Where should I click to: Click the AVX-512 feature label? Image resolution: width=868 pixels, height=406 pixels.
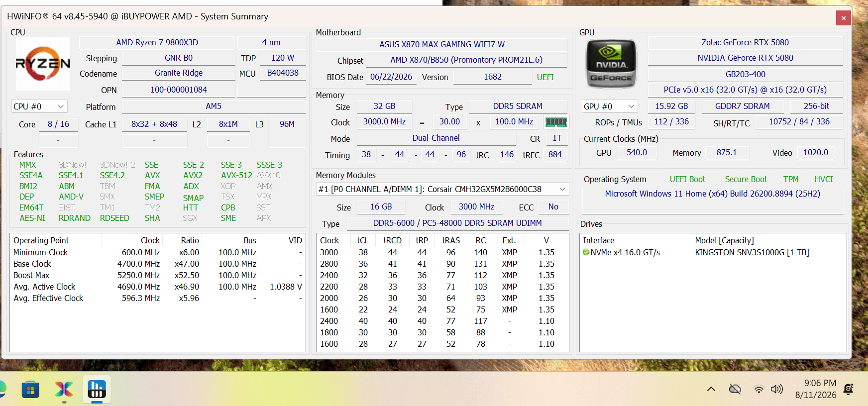(236, 175)
